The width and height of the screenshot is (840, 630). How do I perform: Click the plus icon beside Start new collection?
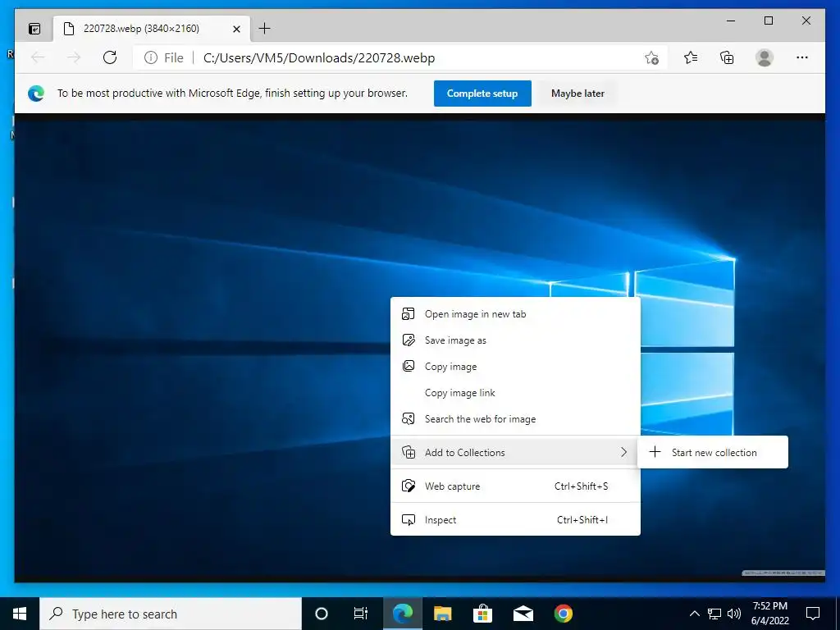tap(655, 452)
